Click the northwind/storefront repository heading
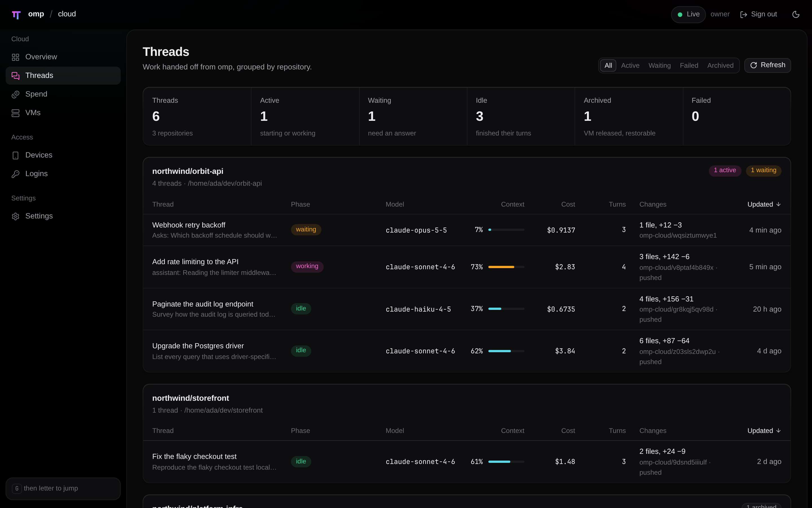Image resolution: width=812 pixels, height=508 pixels. click(x=191, y=398)
